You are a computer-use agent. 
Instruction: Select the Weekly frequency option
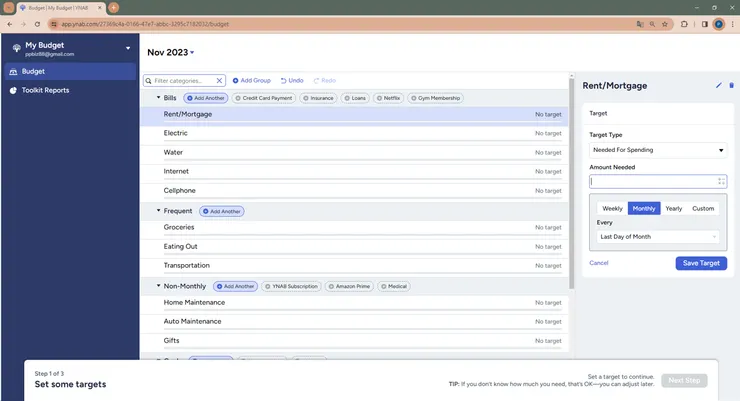(612, 209)
